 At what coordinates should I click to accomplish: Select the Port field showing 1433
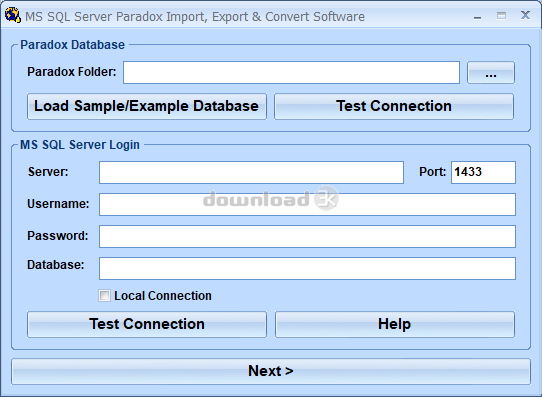483,172
